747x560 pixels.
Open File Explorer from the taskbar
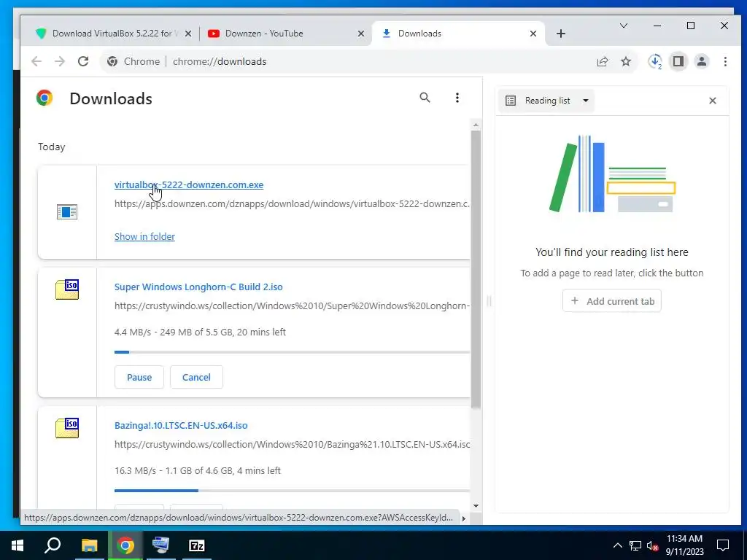pyautogui.click(x=89, y=545)
